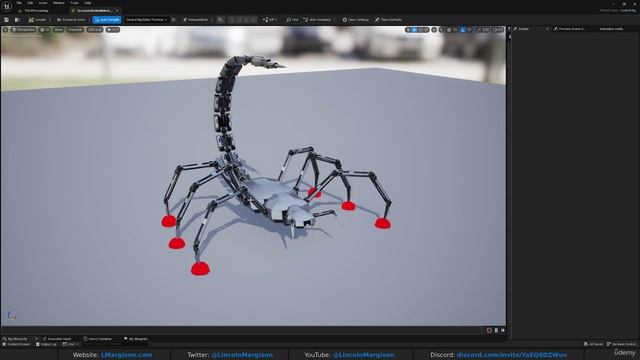Viewport: 640px width, 360px height.
Task: Click the Hide Unrelated button
Action: (x=317, y=20)
